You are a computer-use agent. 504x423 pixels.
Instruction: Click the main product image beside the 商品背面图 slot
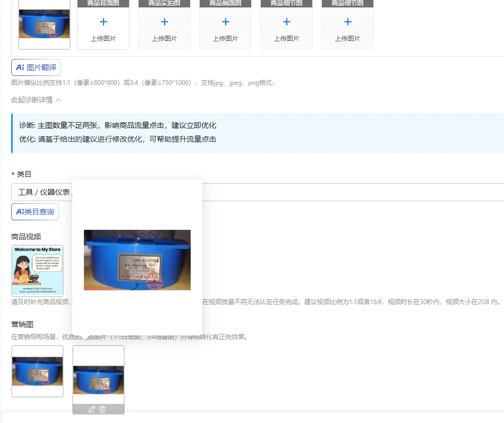click(x=45, y=24)
